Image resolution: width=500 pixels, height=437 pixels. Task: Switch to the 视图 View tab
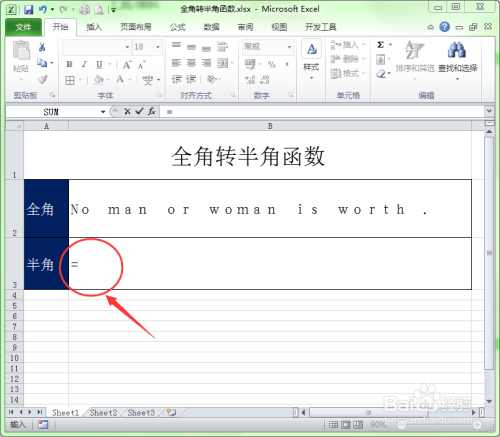[x=279, y=27]
